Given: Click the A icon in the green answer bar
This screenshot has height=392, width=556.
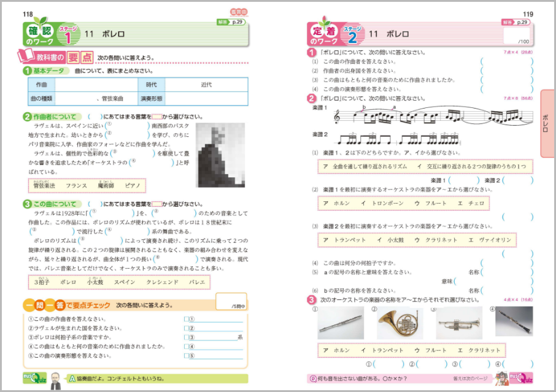Looking at the screenshot, I should (x=72, y=379).
